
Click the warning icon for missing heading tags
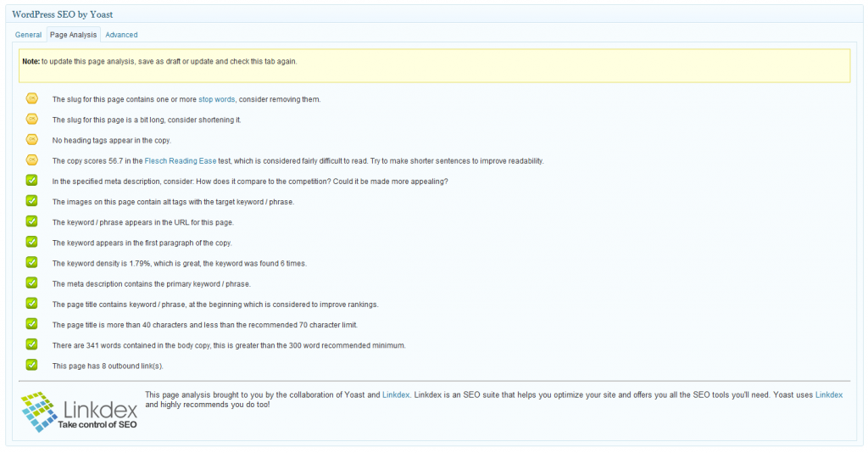point(31,139)
